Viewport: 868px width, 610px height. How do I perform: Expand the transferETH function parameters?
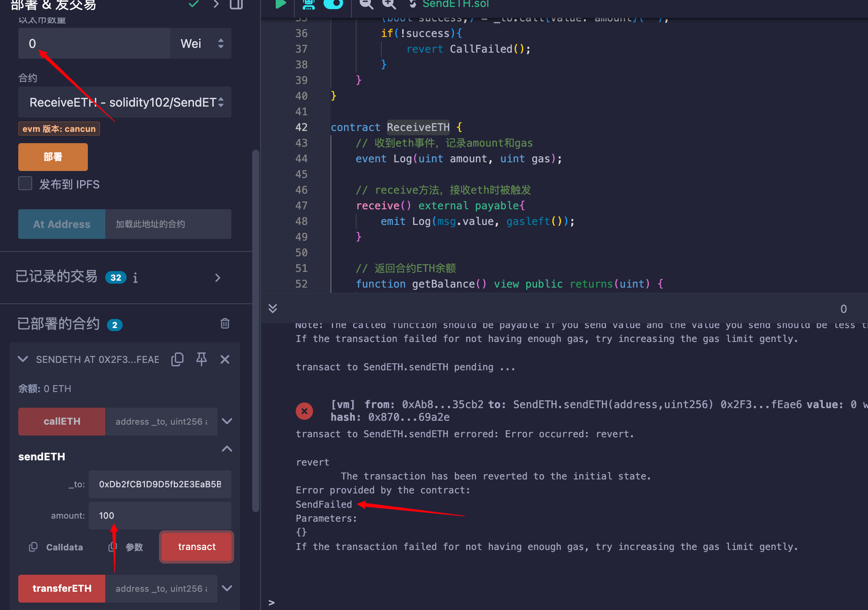(227, 588)
